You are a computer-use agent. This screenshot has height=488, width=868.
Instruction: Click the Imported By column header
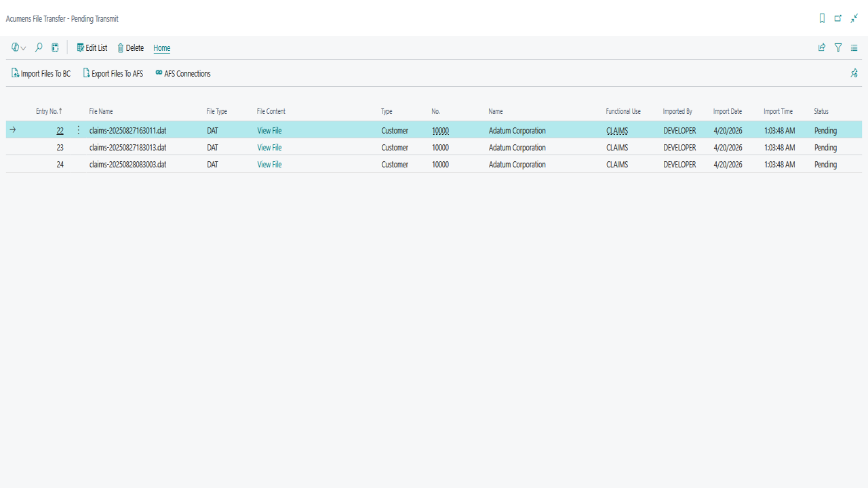tap(677, 111)
